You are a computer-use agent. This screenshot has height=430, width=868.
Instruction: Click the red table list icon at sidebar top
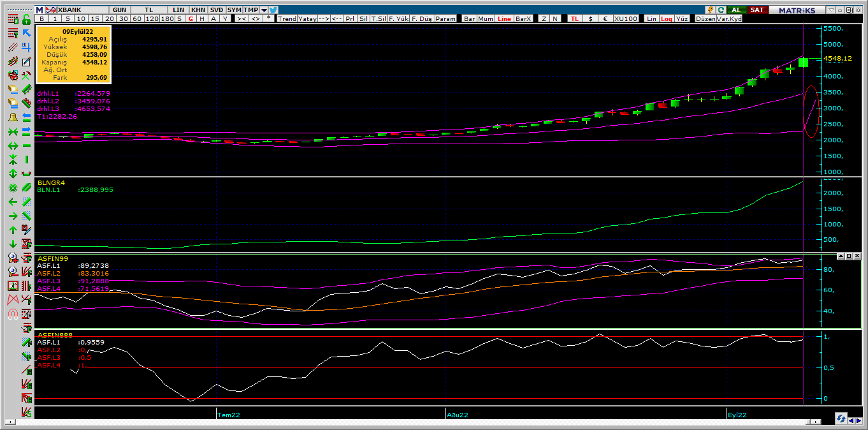pos(13,20)
